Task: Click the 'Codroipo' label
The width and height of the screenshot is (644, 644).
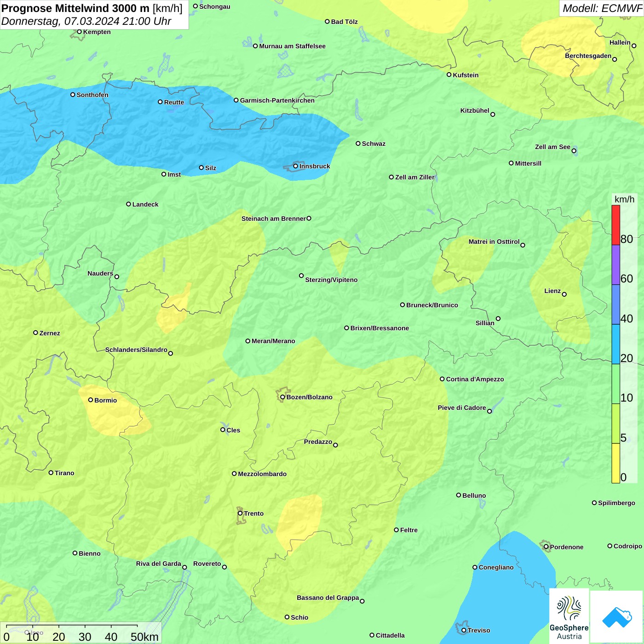Action: coord(628,546)
